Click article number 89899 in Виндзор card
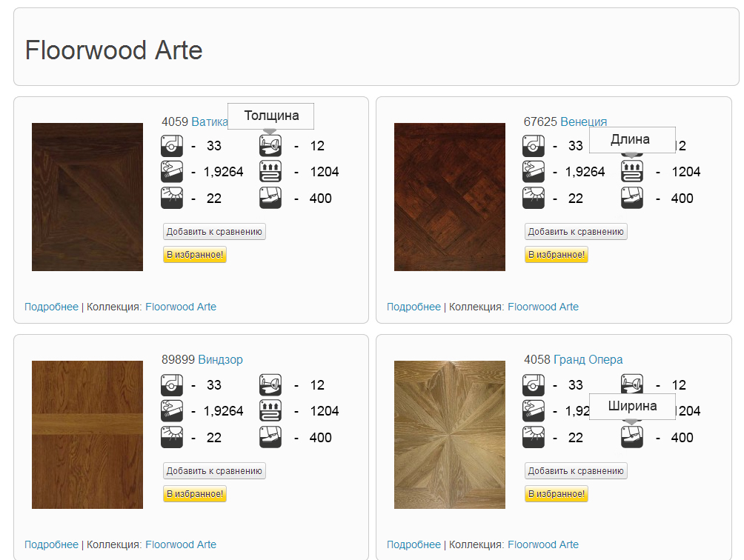Image resolution: width=744 pixels, height=560 pixels. 178,359
